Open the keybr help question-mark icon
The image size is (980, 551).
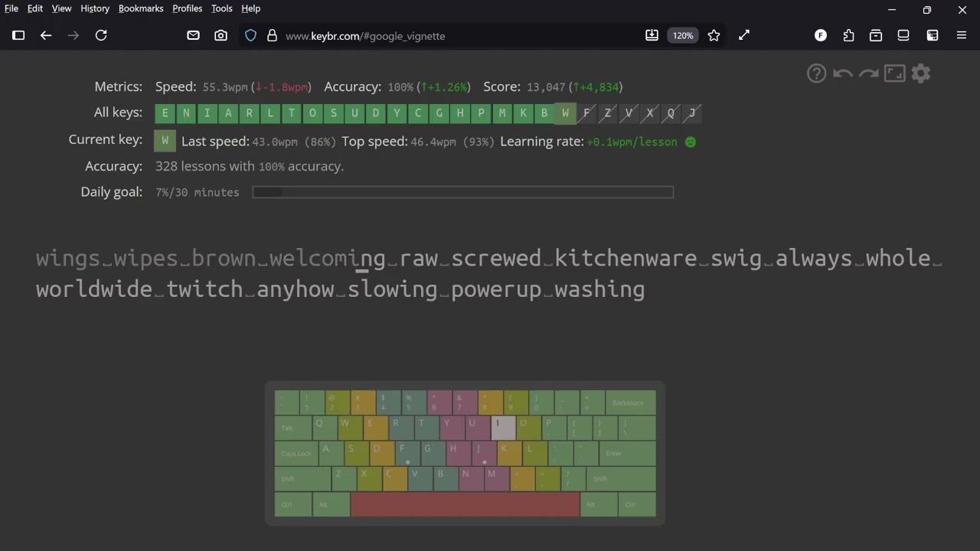point(816,73)
